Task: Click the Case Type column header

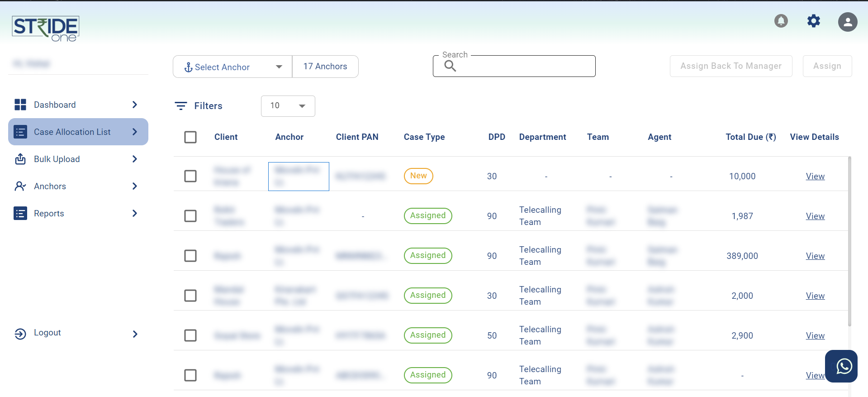Action: click(424, 137)
